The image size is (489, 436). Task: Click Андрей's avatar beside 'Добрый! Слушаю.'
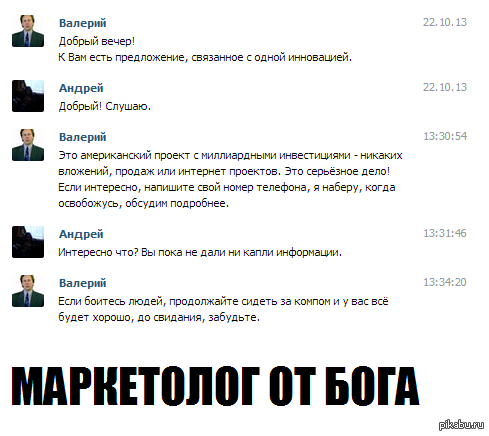coord(28,96)
